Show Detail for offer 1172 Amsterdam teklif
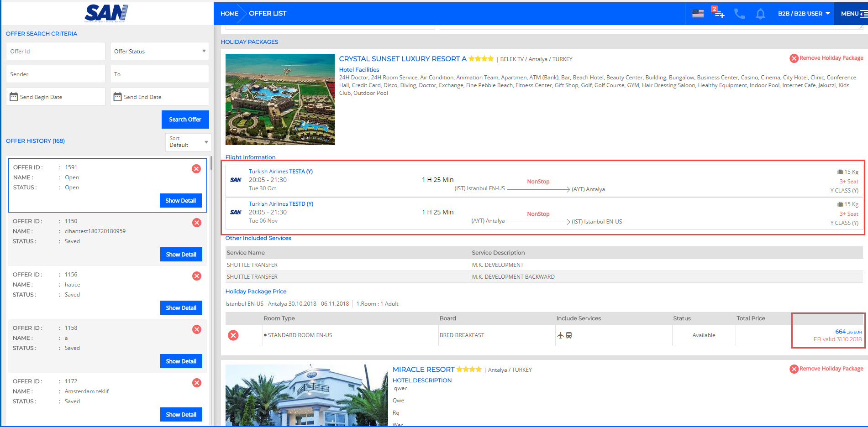868x427 pixels. 181,415
